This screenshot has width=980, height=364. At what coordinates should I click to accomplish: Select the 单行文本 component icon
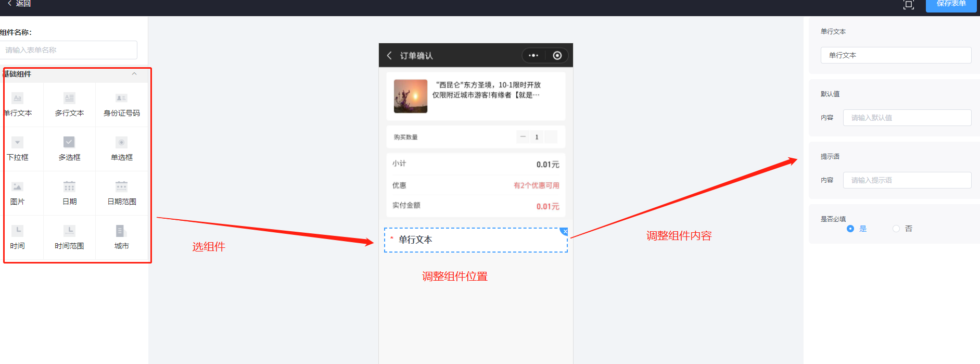18,98
